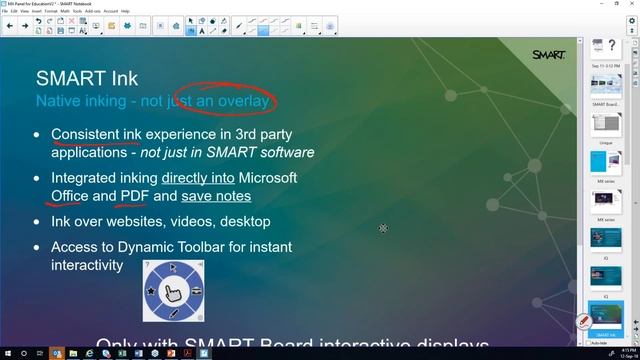Open the Insert menu
The height and width of the screenshot is (360, 640).
(x=37, y=11)
